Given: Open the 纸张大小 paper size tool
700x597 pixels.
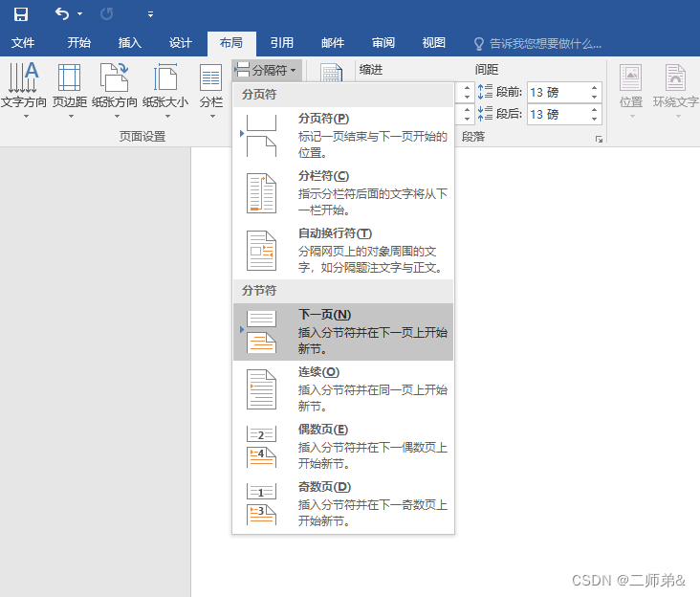Looking at the screenshot, I should [x=165, y=85].
